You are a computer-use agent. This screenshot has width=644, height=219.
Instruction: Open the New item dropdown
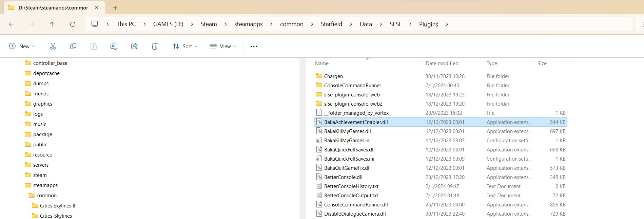(22, 46)
